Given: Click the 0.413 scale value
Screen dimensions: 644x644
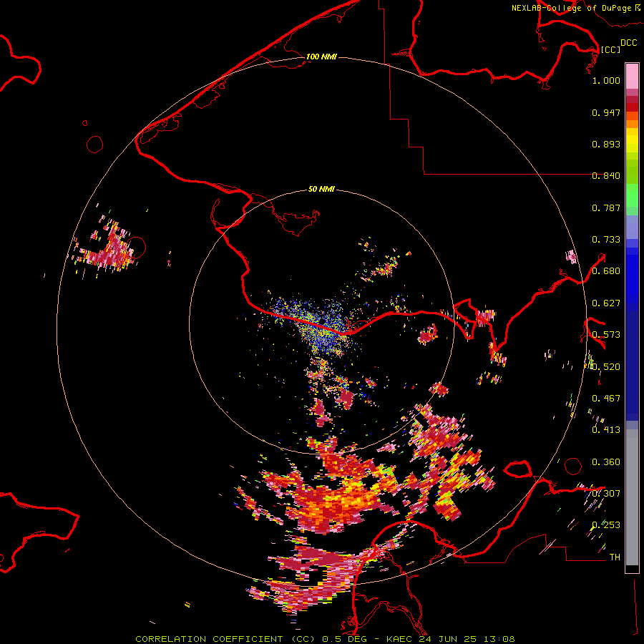Looking at the screenshot, I should (x=606, y=430).
